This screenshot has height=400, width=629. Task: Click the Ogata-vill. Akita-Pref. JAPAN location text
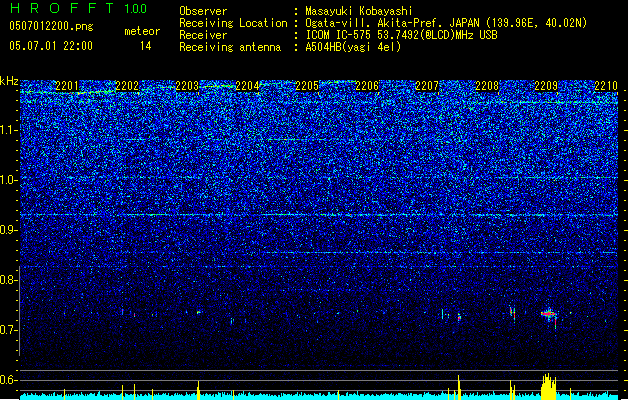446,23
